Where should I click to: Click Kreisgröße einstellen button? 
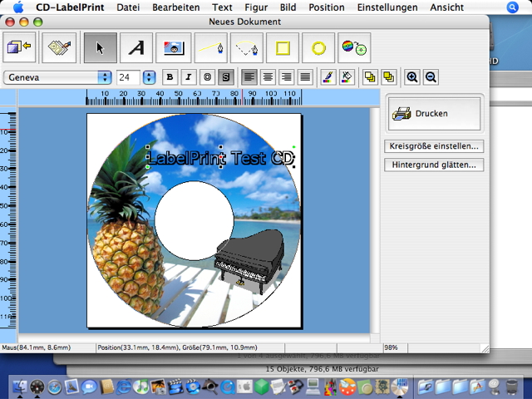(x=434, y=146)
